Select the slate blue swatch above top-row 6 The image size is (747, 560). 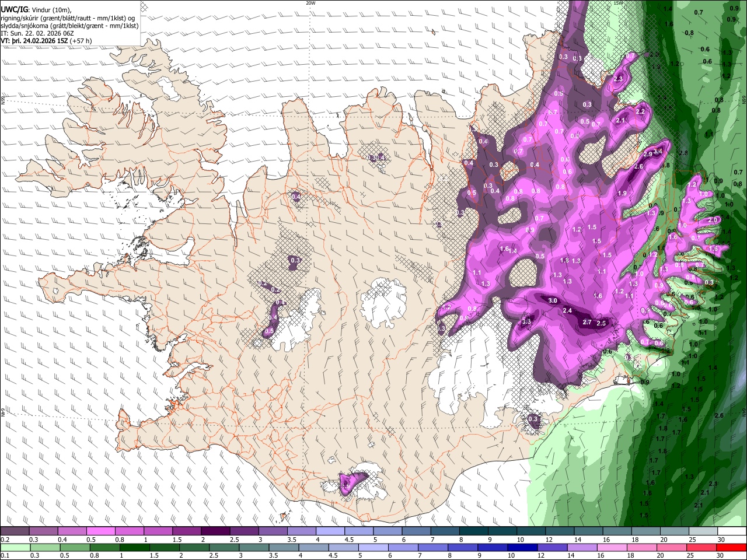(416, 531)
